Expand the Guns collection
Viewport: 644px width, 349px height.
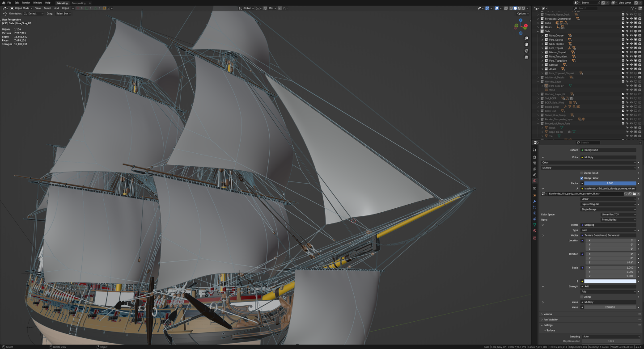[x=538, y=23]
